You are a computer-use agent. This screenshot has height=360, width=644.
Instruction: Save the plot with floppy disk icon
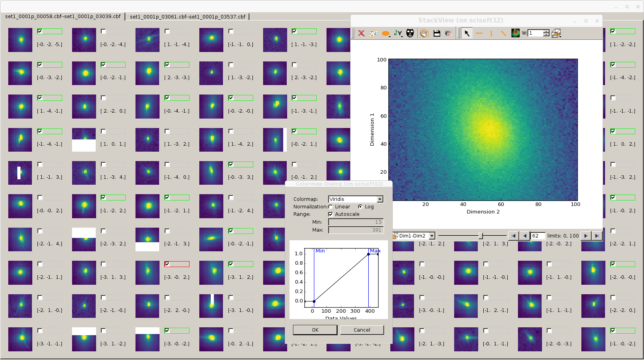[x=436, y=33]
